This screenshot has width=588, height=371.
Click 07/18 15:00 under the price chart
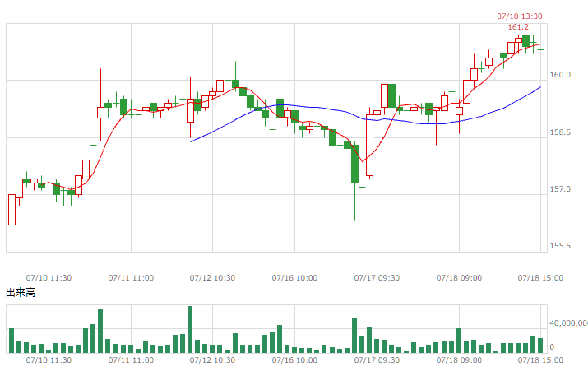tap(540, 278)
